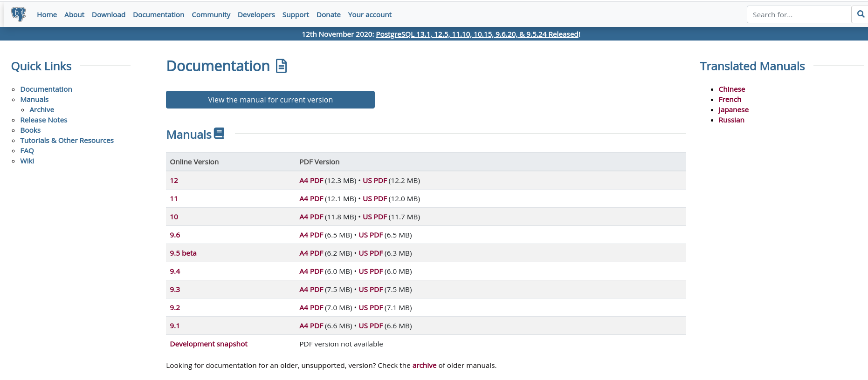868x380 pixels.
Task: Download the A4 PDF for version 11
Action: (x=311, y=199)
